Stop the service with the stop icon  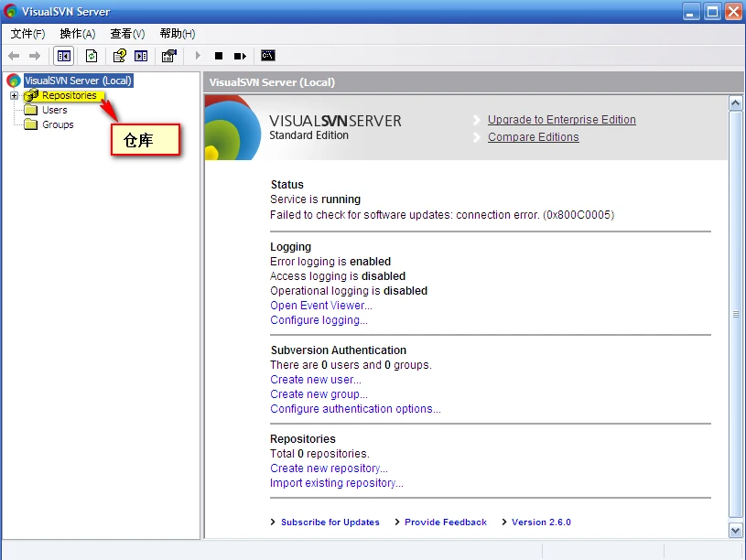tap(219, 56)
